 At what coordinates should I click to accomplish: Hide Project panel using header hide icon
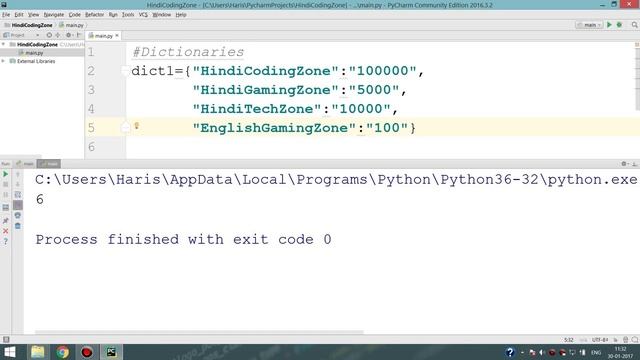(79, 35)
